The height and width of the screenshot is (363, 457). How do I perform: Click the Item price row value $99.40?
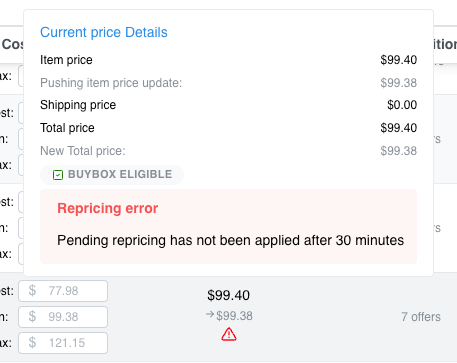coord(399,60)
